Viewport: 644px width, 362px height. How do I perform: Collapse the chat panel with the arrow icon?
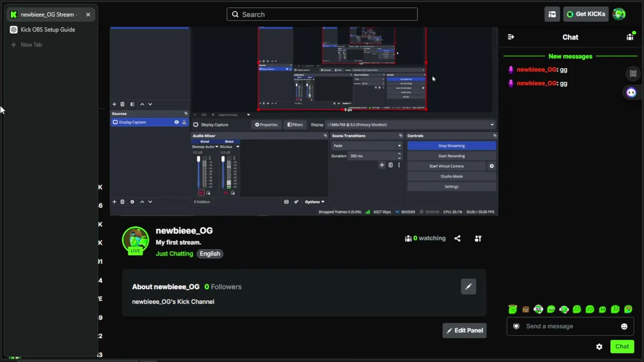(511, 37)
